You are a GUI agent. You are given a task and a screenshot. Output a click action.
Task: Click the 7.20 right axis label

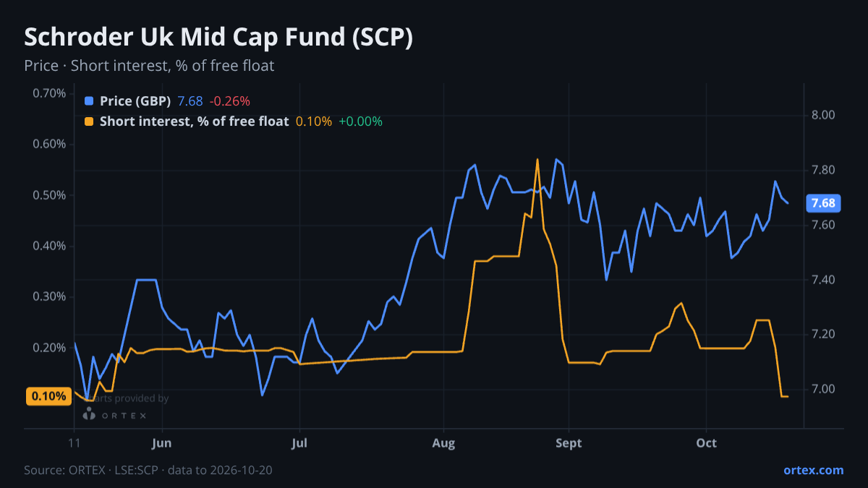coord(823,334)
